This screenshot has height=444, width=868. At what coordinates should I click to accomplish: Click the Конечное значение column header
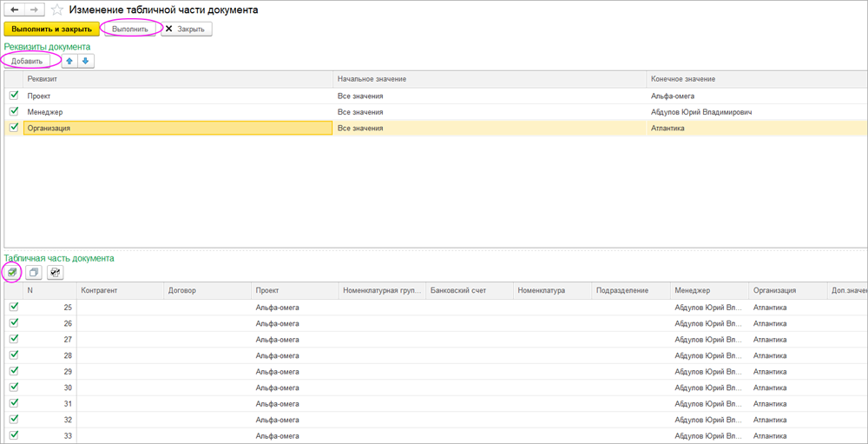682,79
